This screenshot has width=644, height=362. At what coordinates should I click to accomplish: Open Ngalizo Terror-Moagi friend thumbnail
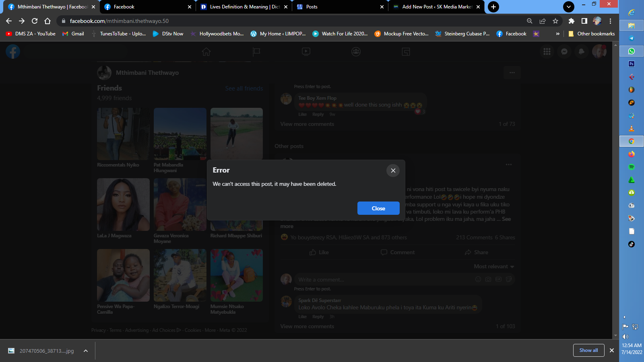[x=180, y=275]
